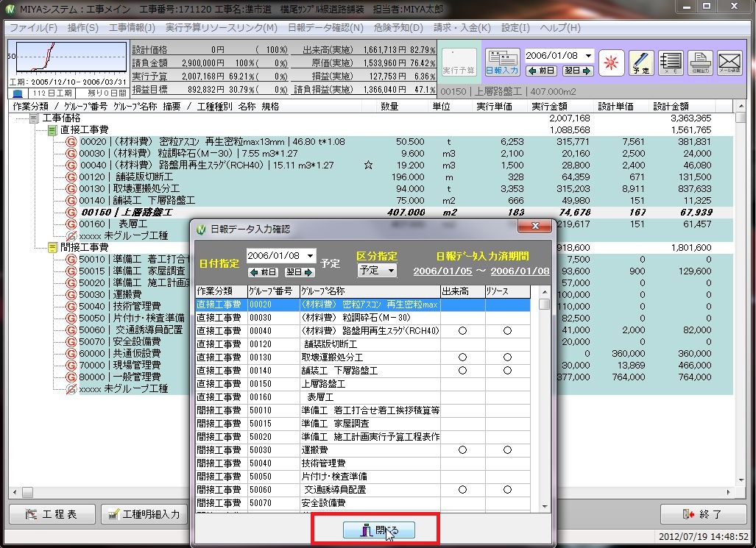756x548 pixels.
Task: Click the 終了 exit button
Action: [x=702, y=514]
